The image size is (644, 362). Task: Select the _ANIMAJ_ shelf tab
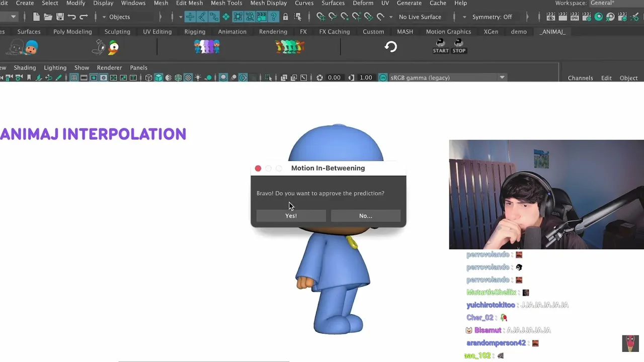pyautogui.click(x=552, y=32)
